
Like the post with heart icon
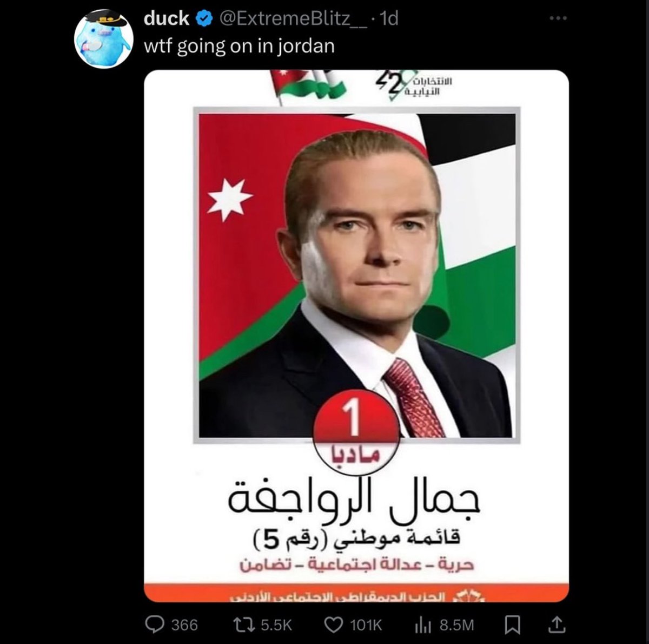pyautogui.click(x=333, y=625)
